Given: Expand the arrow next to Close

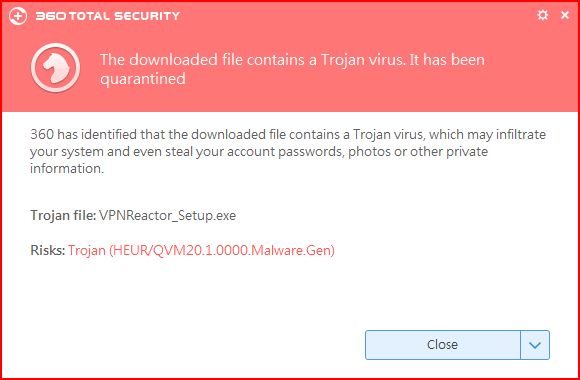Looking at the screenshot, I should [535, 345].
